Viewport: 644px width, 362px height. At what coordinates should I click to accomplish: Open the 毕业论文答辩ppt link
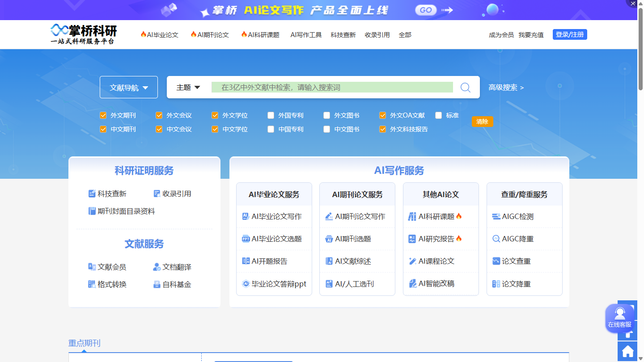click(279, 284)
